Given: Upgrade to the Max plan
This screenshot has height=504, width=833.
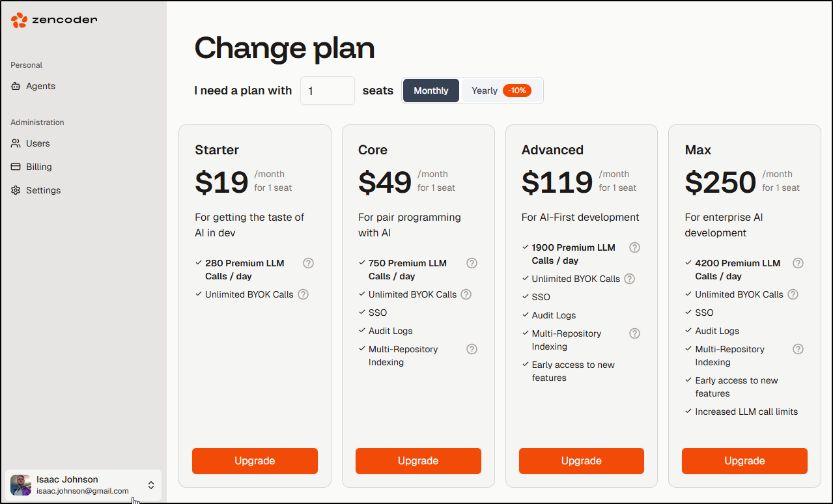Looking at the screenshot, I should 744,460.
